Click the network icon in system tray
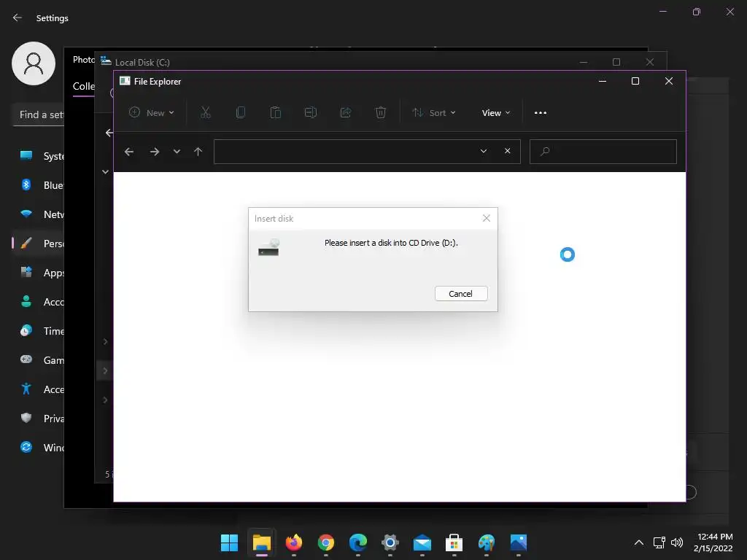This screenshot has width=747, height=560. click(659, 542)
